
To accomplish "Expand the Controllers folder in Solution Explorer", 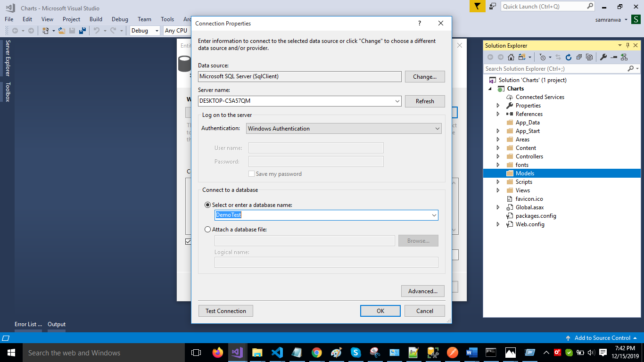I will coord(498,156).
